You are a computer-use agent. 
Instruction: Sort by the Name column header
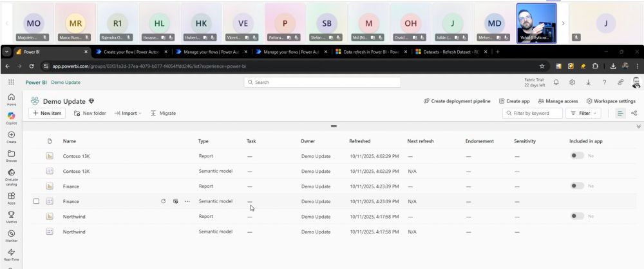pos(70,141)
